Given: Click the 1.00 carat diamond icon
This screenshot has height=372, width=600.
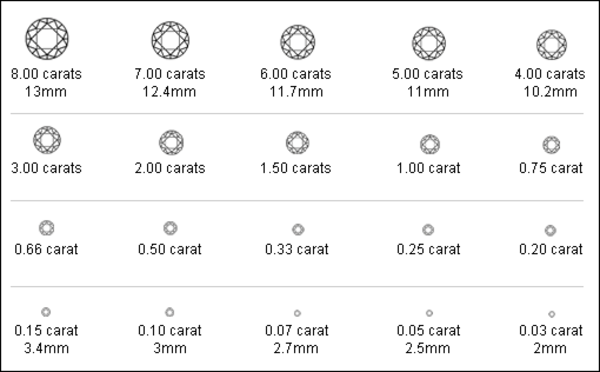Looking at the screenshot, I should 430,144.
